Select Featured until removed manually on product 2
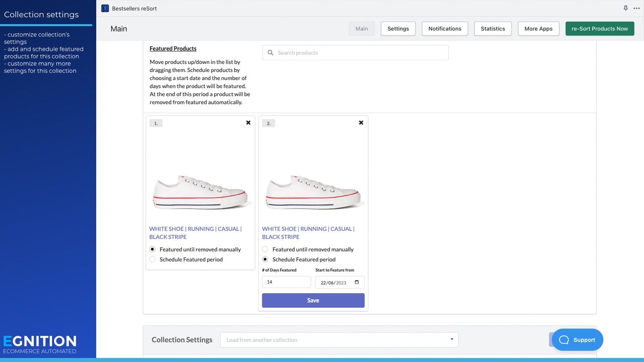644x362 pixels. [265, 249]
